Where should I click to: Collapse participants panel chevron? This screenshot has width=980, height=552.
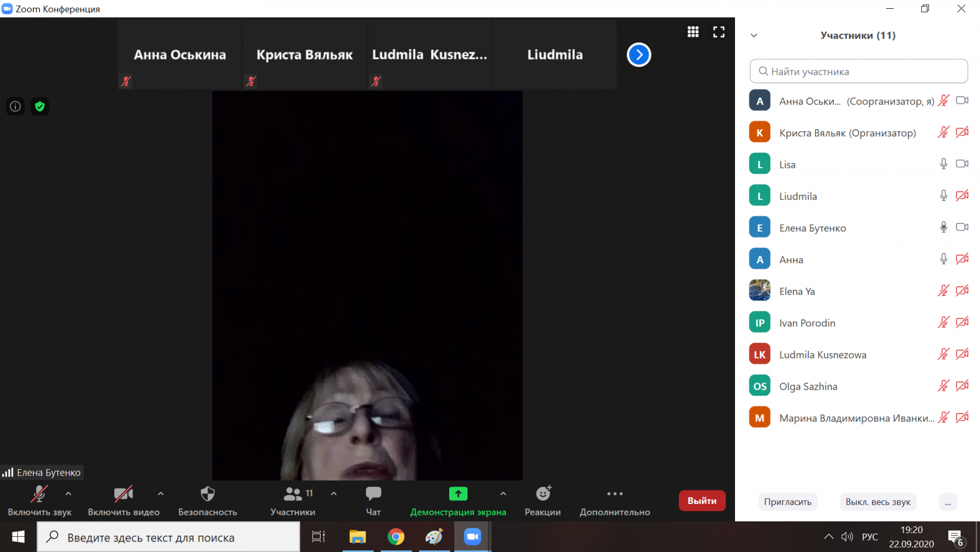[x=754, y=35]
